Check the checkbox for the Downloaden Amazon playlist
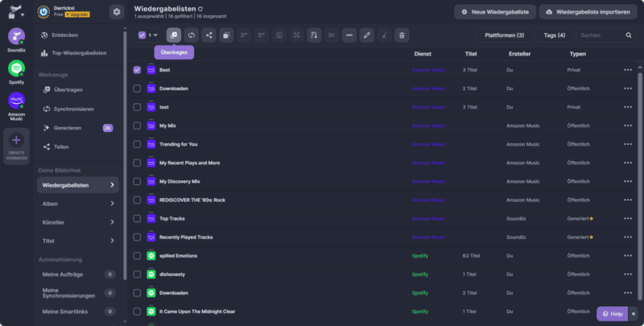Image resolution: width=644 pixels, height=326 pixels. 137,89
